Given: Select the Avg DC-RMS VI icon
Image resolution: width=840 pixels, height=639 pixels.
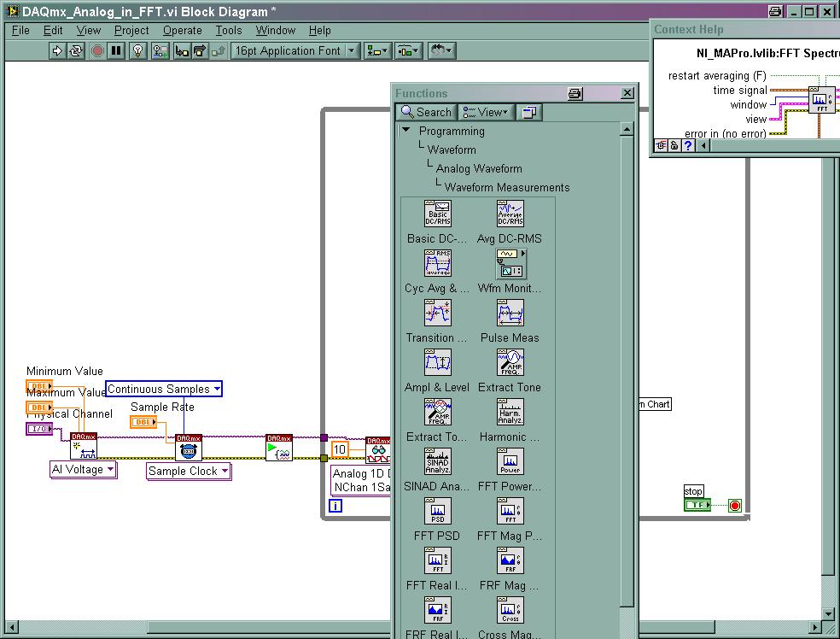Looking at the screenshot, I should point(510,214).
